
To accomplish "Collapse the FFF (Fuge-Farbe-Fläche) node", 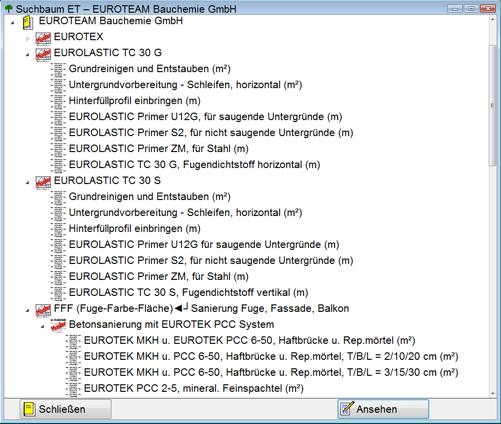I will click(x=28, y=311).
